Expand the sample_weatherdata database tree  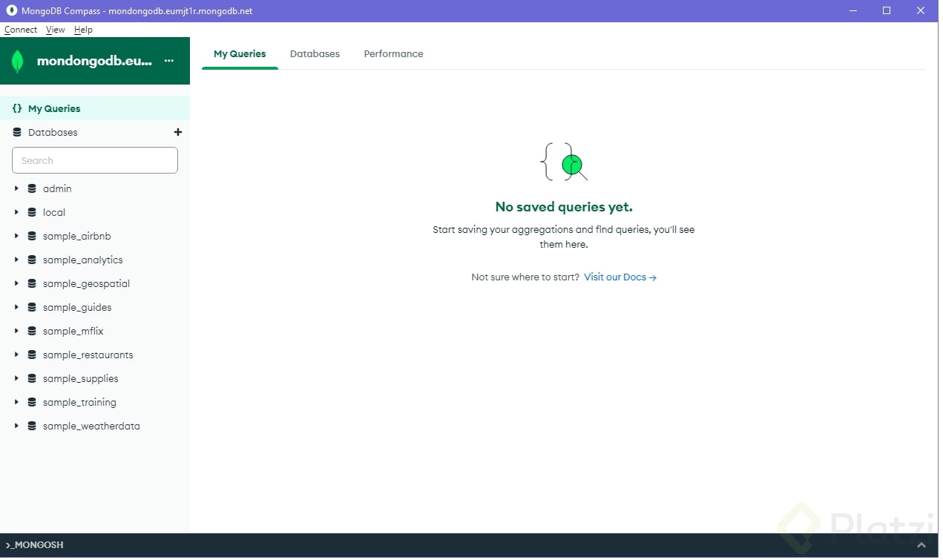(16, 426)
